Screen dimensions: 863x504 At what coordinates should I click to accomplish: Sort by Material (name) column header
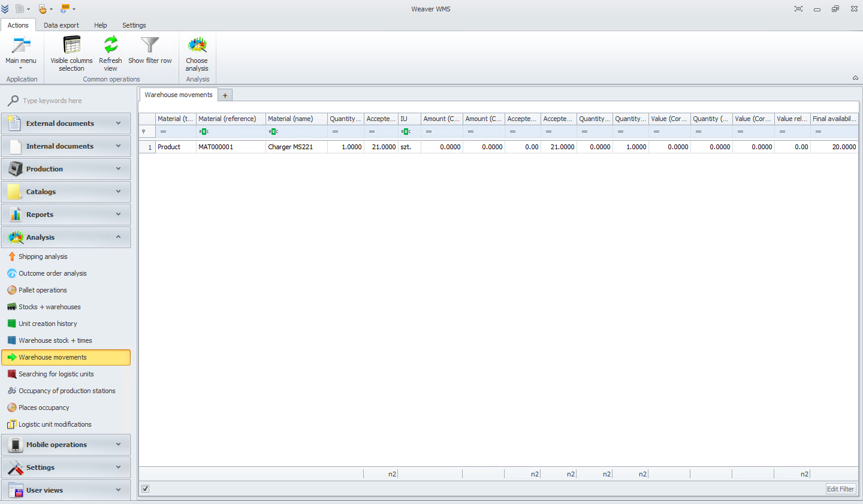click(297, 119)
